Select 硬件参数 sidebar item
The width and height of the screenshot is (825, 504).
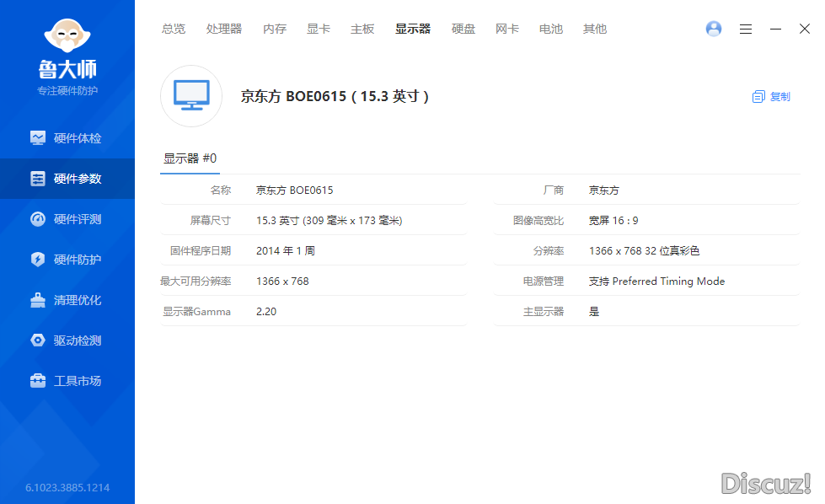67,179
